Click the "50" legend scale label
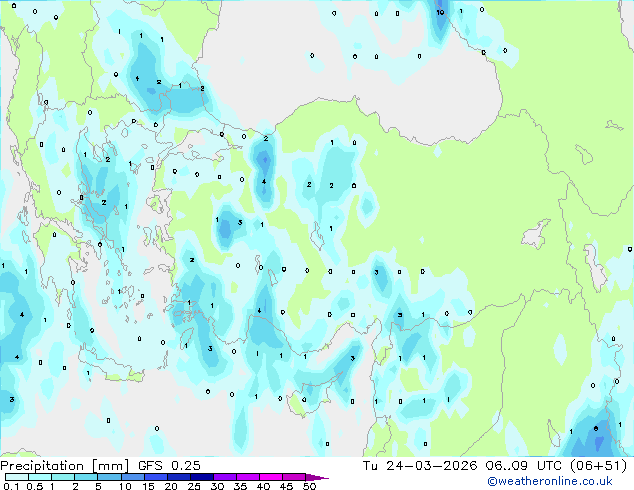This screenshot has width=634, height=490. tap(309, 486)
